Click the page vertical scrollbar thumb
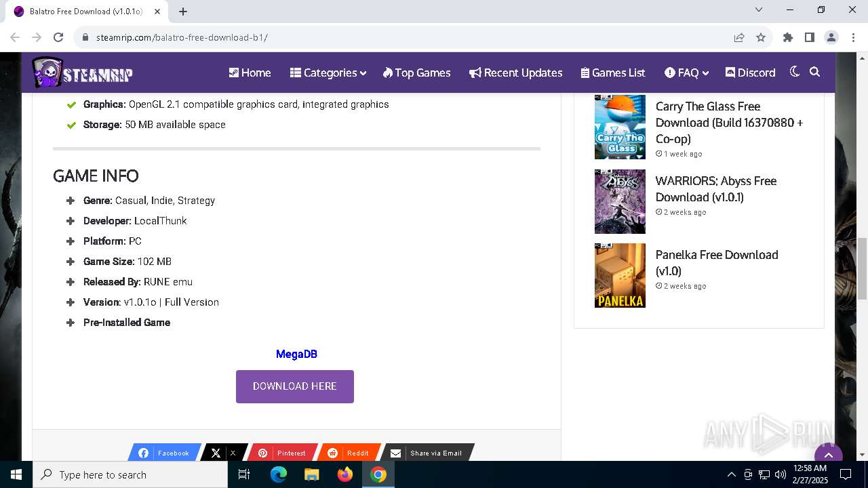The width and height of the screenshot is (868, 488). 863,268
